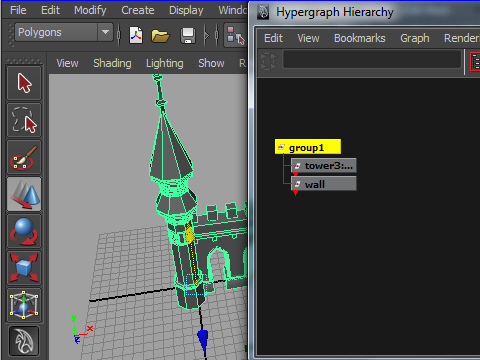Viewport: 480px width, 360px height.
Task: Open the viewport View menu
Action: (x=67, y=63)
